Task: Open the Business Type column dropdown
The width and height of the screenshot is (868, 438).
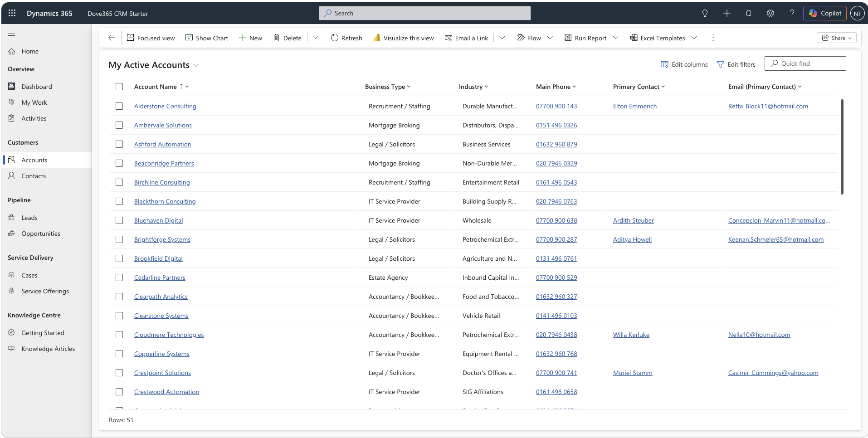Action: (x=409, y=87)
